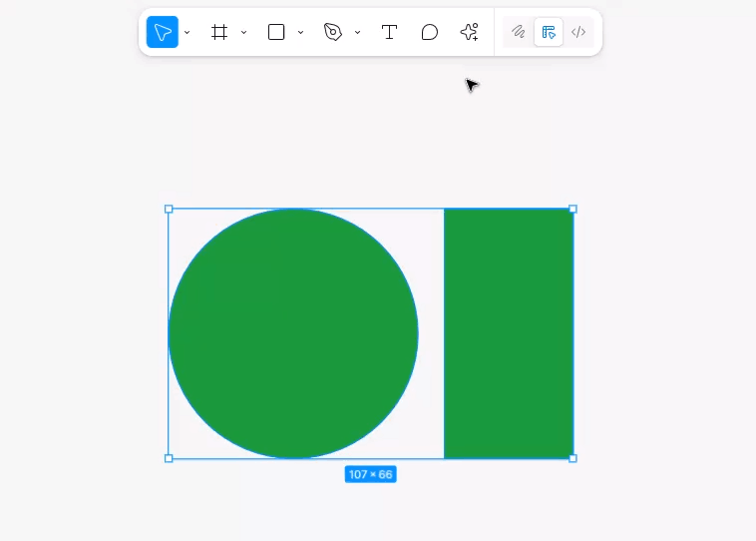Open the AI actions sparkle tool

[469, 32]
